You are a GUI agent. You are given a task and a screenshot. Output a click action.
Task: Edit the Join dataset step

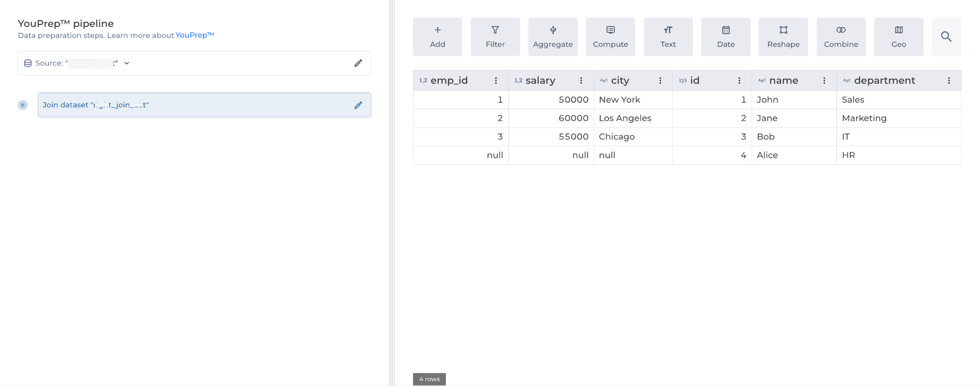pyautogui.click(x=358, y=105)
